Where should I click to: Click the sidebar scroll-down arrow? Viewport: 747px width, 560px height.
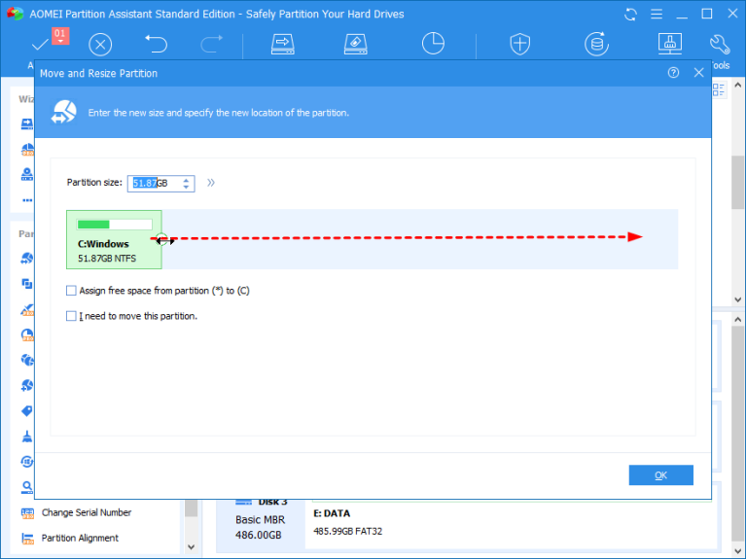click(x=191, y=547)
